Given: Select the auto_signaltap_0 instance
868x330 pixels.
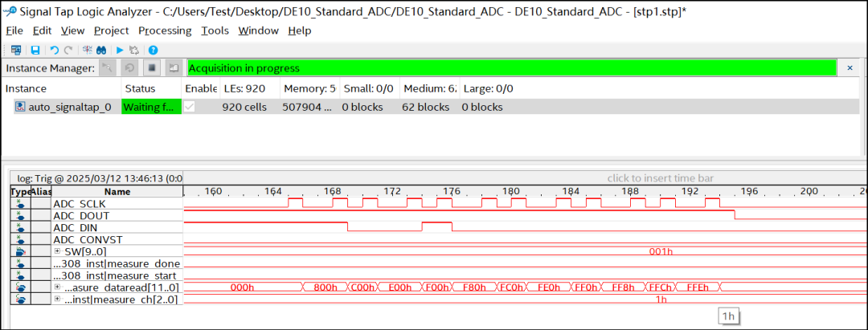Looking at the screenshot, I should 69,107.
